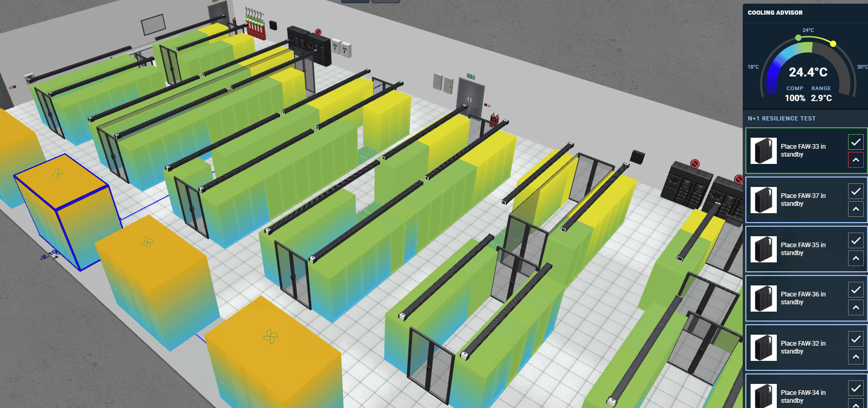Viewport: 868px width, 408px height.
Task: Click the prohibited icon on the back wall cabinet
Action: [x=318, y=32]
